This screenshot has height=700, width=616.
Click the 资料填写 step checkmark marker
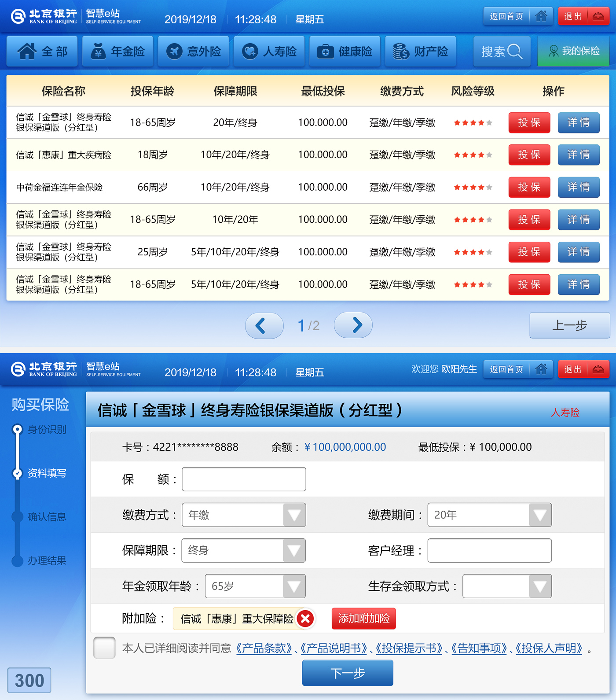(x=17, y=473)
